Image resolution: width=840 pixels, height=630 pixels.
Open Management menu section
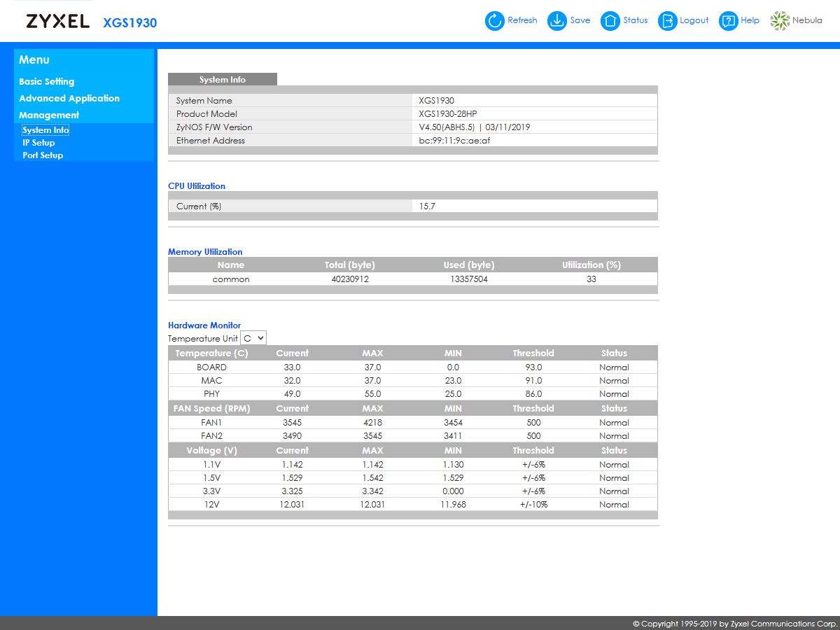point(49,115)
